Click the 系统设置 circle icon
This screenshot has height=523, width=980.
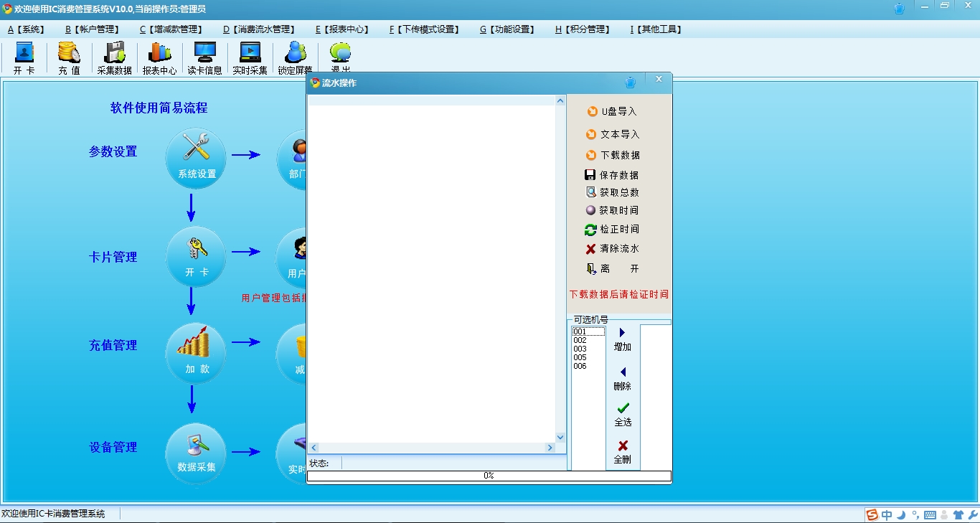click(x=196, y=158)
